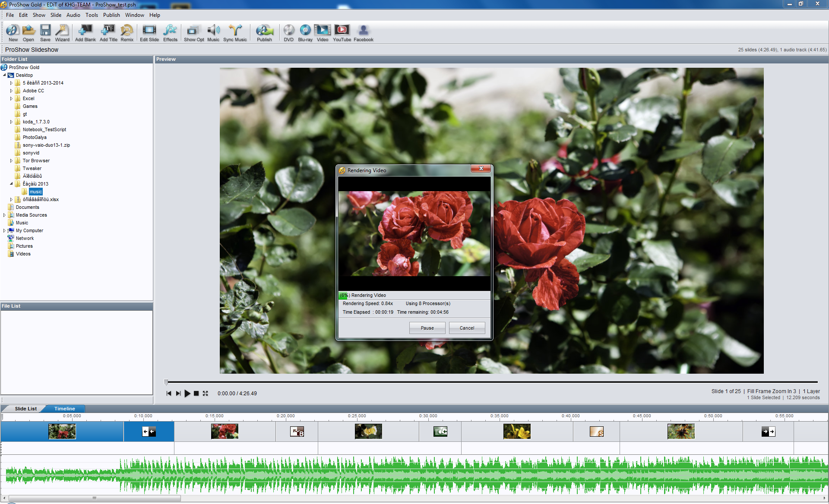The image size is (829, 504).
Task: Expand the Tor Browser folder
Action: pyautogui.click(x=11, y=161)
